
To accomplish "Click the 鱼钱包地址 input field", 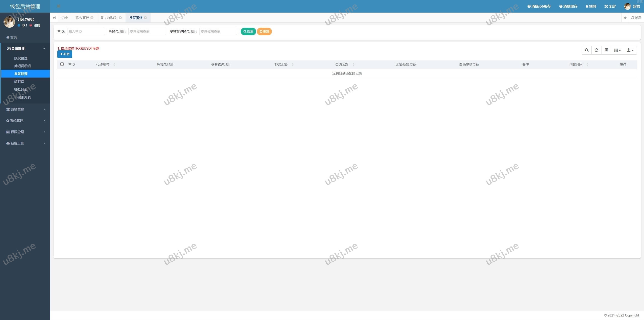I will click(x=147, y=31).
